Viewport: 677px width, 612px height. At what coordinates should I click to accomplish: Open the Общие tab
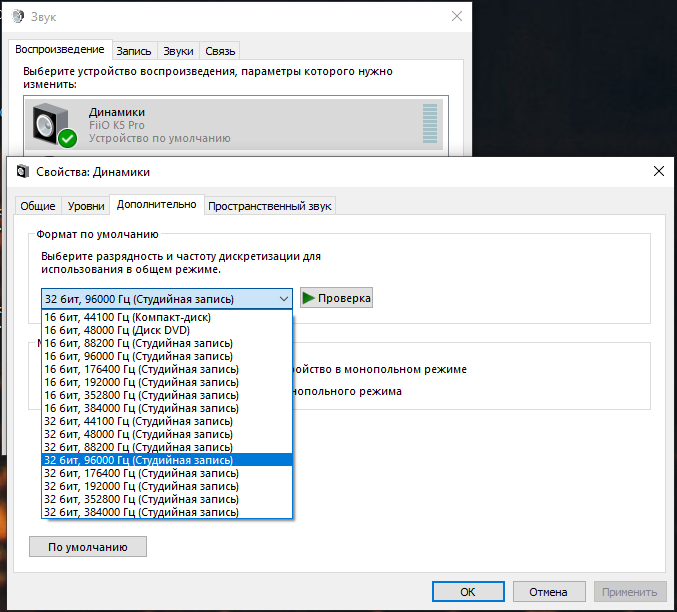(x=38, y=206)
